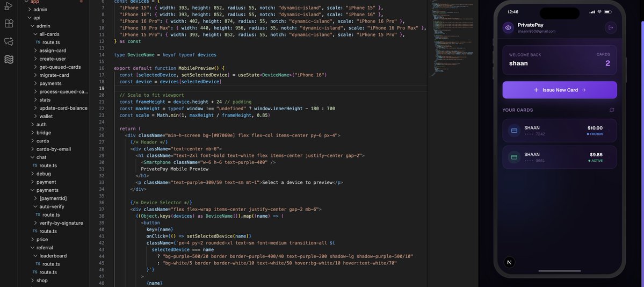Click the Welcome Back shaan card
This screenshot has width=644, height=287.
(559, 60)
